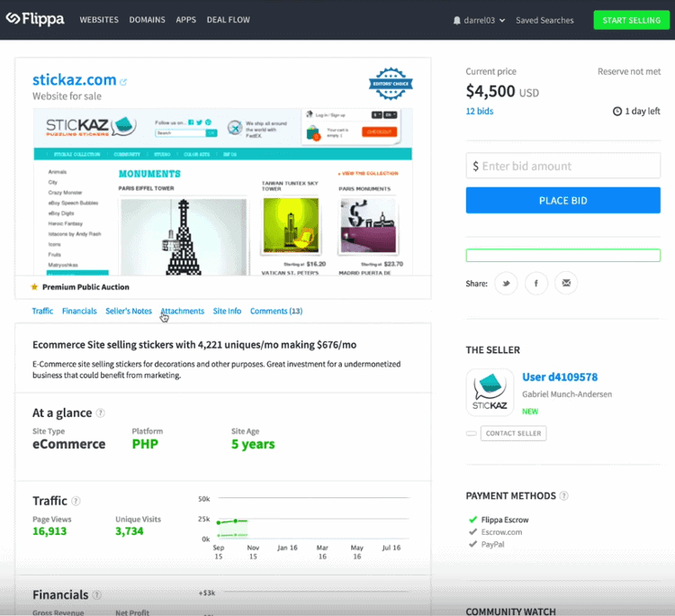Click the clock icon by 1 day left
Image resolution: width=675 pixels, height=616 pixels.
tap(617, 111)
